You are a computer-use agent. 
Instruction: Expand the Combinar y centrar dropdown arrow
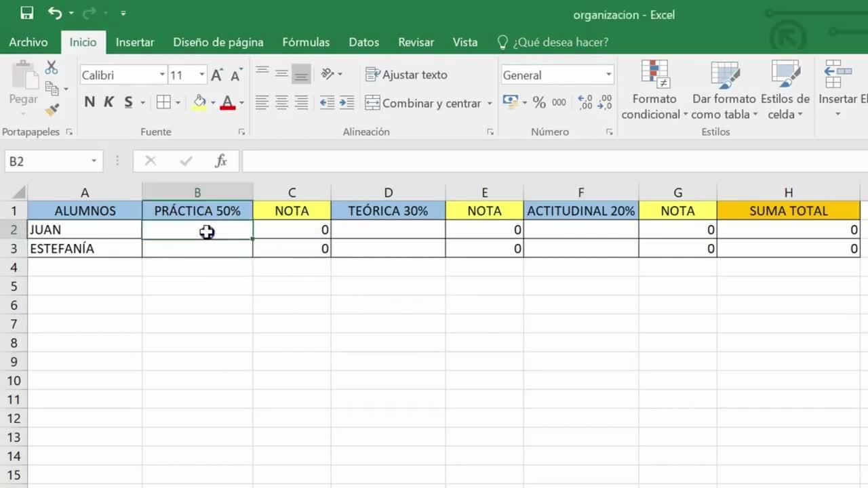tap(488, 103)
